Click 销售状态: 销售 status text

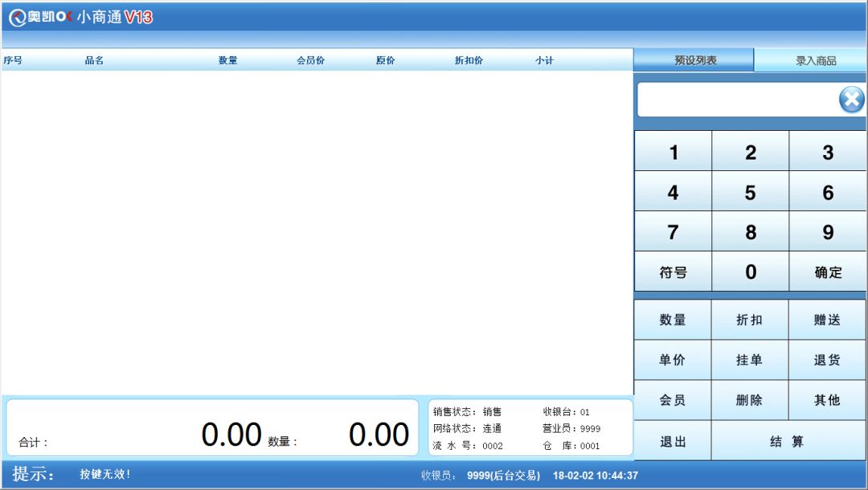click(467, 411)
